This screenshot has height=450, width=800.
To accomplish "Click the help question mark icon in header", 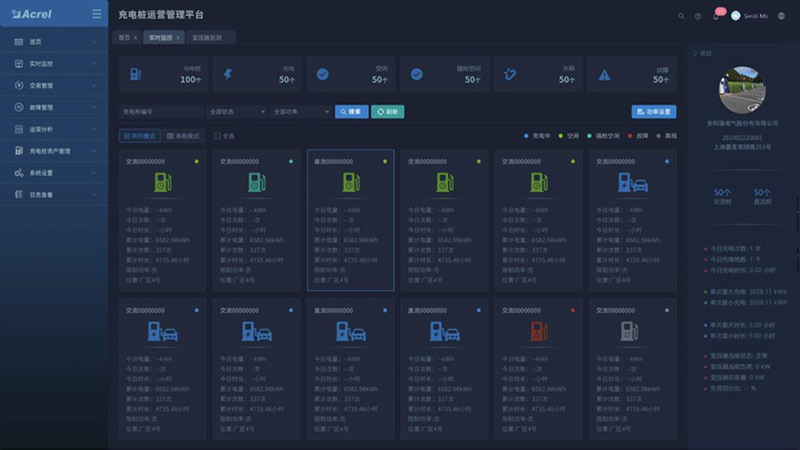I will click(x=698, y=16).
